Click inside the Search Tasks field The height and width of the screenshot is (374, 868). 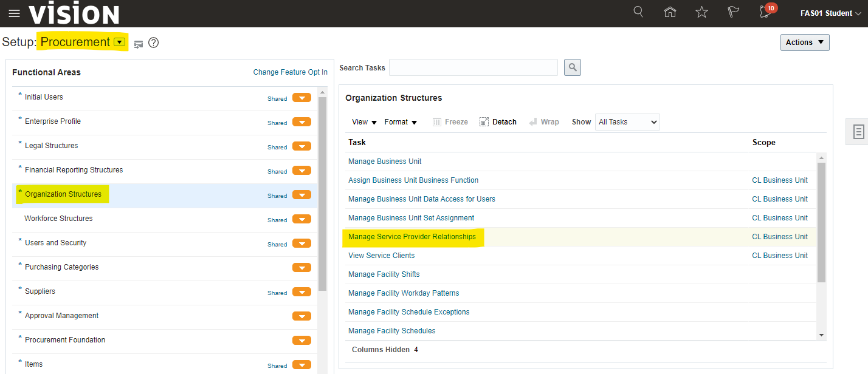(473, 67)
